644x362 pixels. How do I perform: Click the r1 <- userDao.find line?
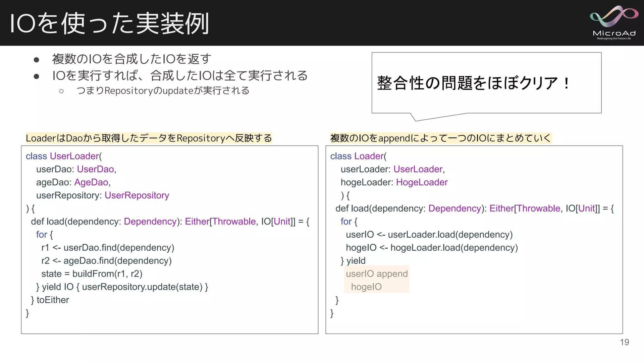point(108,248)
